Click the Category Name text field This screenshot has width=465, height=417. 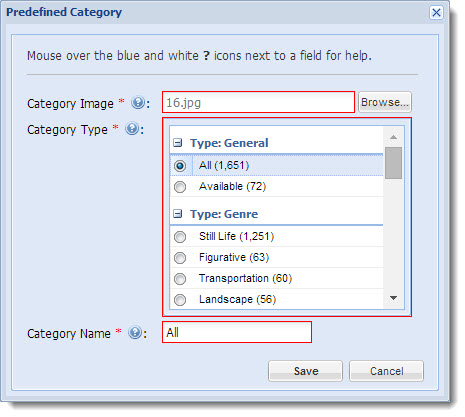[x=237, y=332]
